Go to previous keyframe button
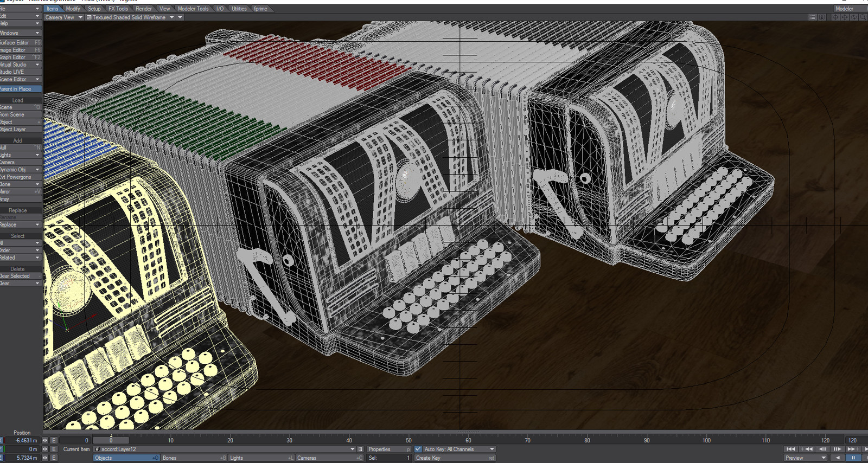The image size is (868, 463). pyautogui.click(x=807, y=449)
